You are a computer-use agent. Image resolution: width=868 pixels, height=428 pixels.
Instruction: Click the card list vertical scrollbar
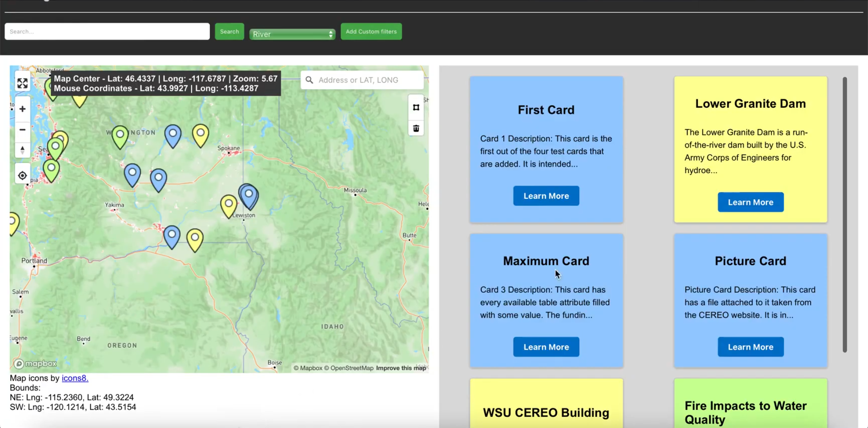click(845, 215)
